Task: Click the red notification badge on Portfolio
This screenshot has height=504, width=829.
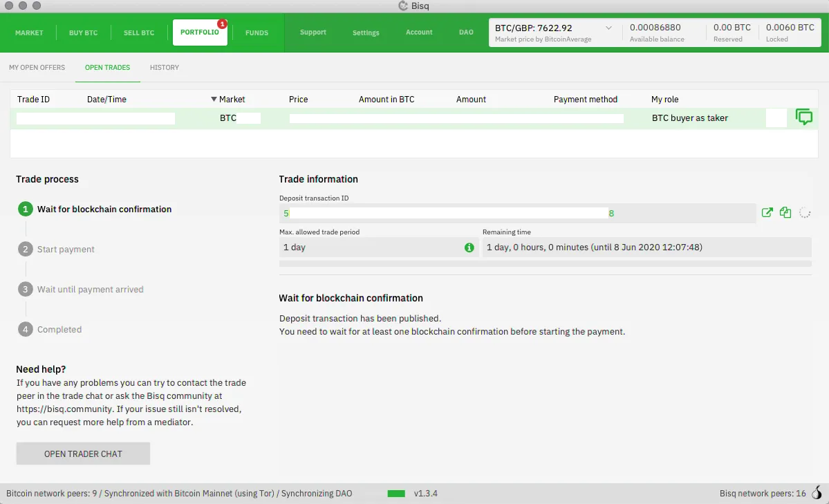Action: (222, 24)
